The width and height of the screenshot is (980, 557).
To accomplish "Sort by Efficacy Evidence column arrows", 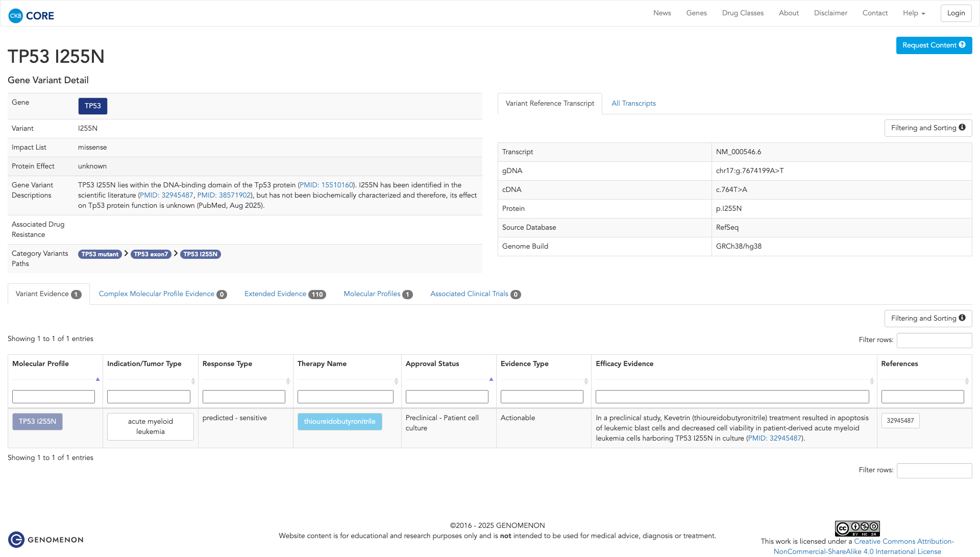I will [x=872, y=381].
